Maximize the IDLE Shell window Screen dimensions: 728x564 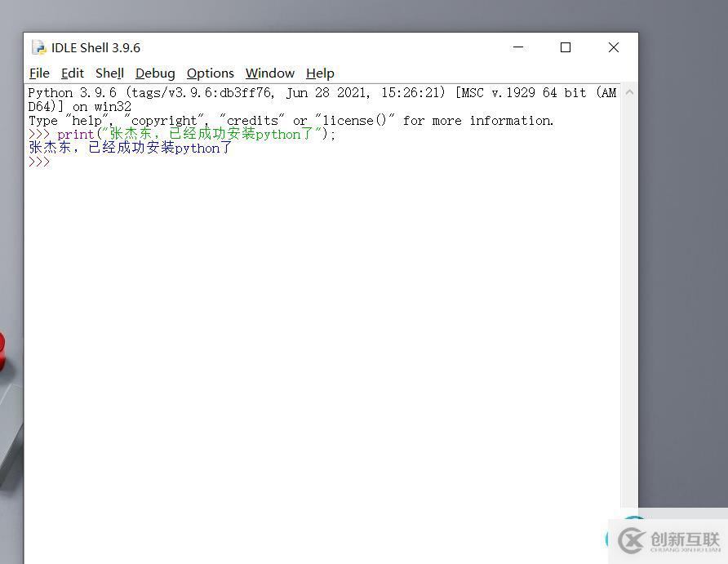point(566,47)
